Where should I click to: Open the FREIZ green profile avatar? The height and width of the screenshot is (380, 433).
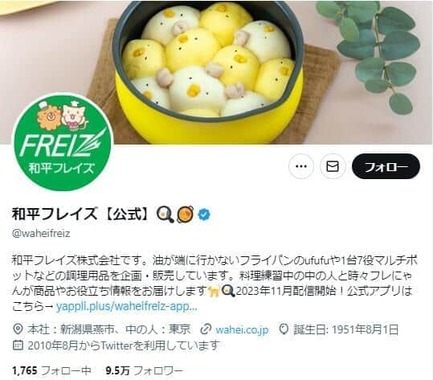tap(63, 142)
